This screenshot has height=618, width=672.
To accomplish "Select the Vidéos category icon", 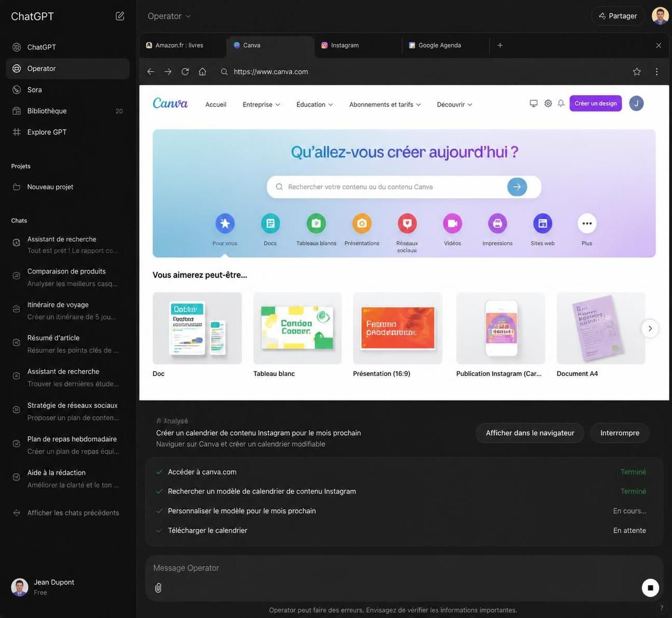I will (453, 224).
